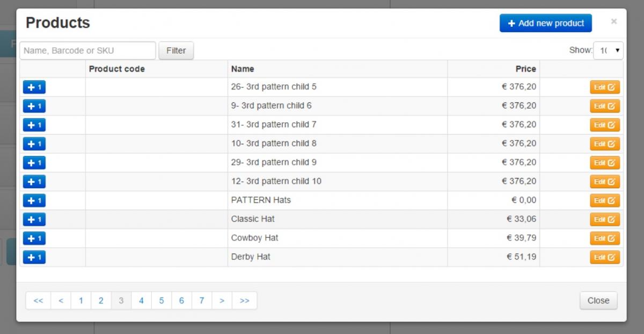Image resolution: width=644 pixels, height=334 pixels.
Task: Add one unit of Classic Hat
Action: click(x=34, y=219)
